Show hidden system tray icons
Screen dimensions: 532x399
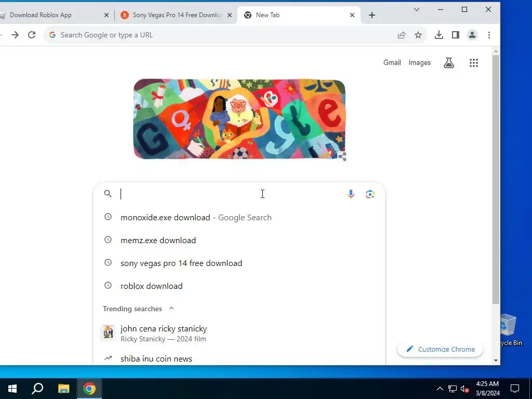[440, 389]
